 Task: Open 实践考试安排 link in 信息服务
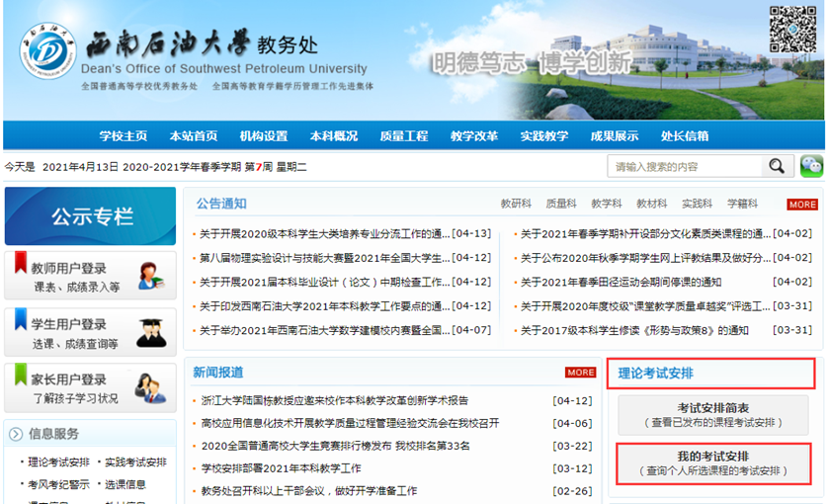135,462
